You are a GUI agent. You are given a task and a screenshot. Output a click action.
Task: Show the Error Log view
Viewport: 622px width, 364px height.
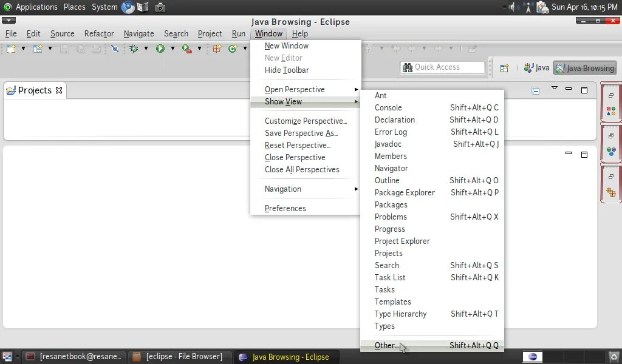click(432, 132)
